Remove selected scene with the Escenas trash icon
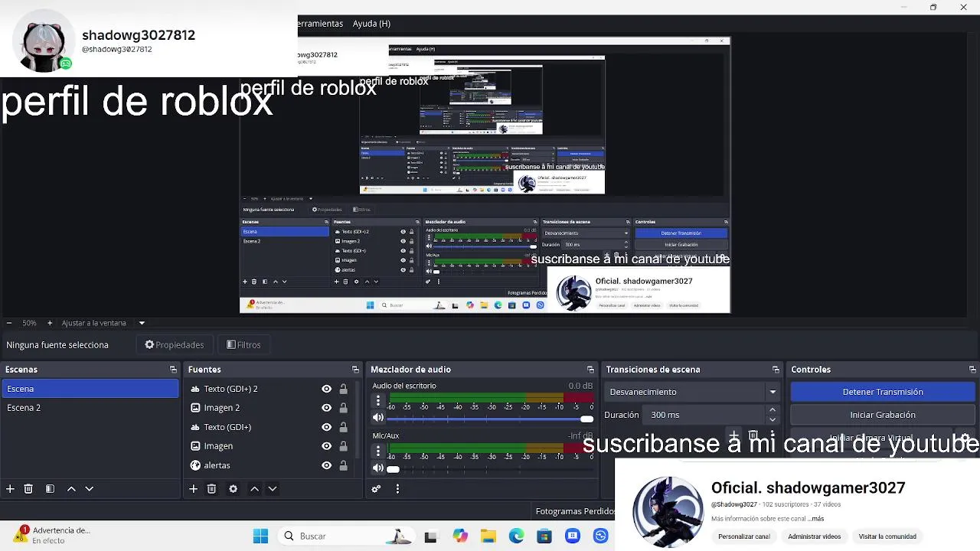The width and height of the screenshot is (980, 551). [x=28, y=489]
